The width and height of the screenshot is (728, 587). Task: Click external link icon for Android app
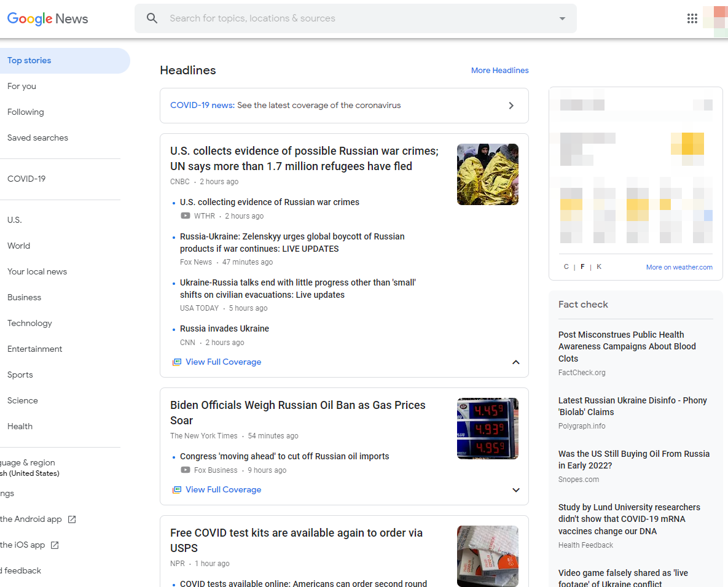[x=72, y=519]
